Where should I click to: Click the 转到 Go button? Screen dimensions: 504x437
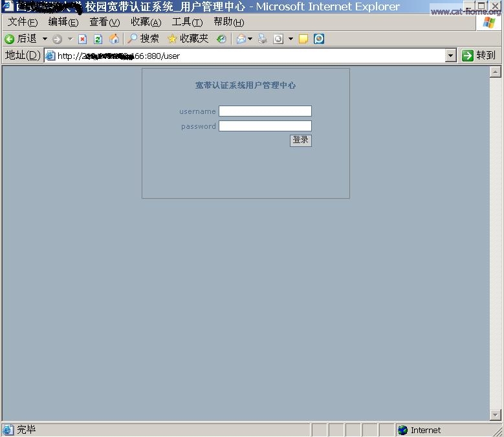coord(479,56)
